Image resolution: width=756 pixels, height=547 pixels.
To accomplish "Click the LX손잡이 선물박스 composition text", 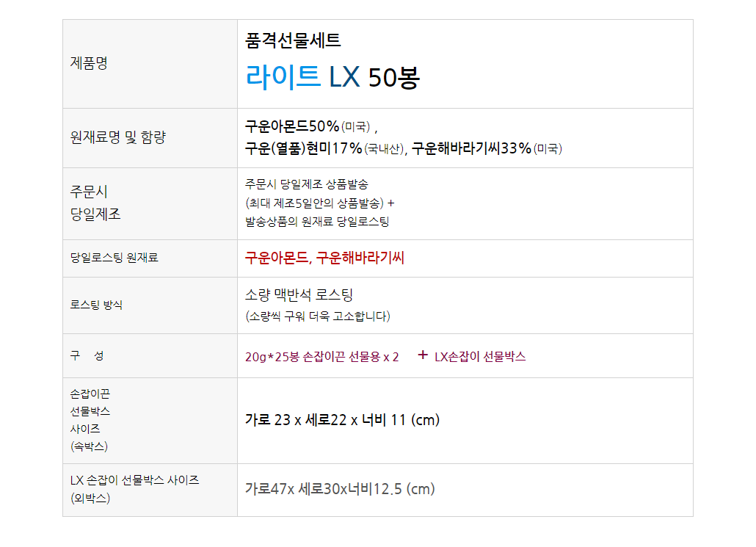I will pos(480,357).
